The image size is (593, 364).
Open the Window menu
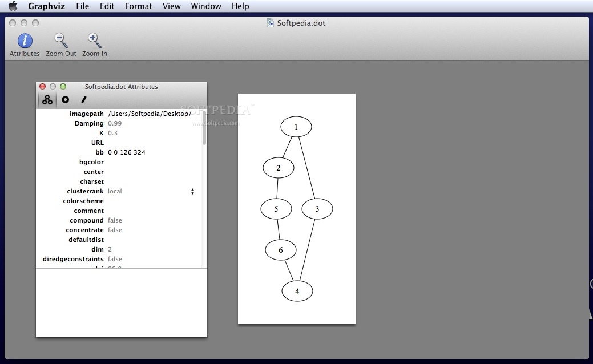coord(206,6)
